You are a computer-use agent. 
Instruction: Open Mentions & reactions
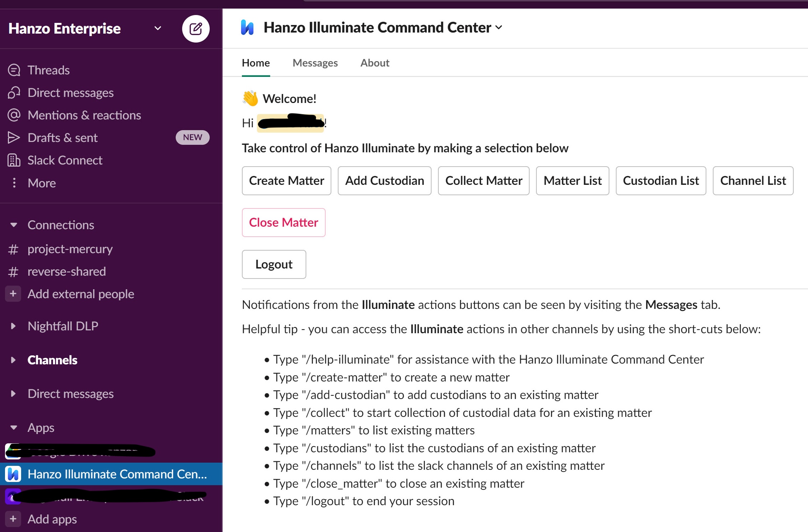[x=84, y=115]
